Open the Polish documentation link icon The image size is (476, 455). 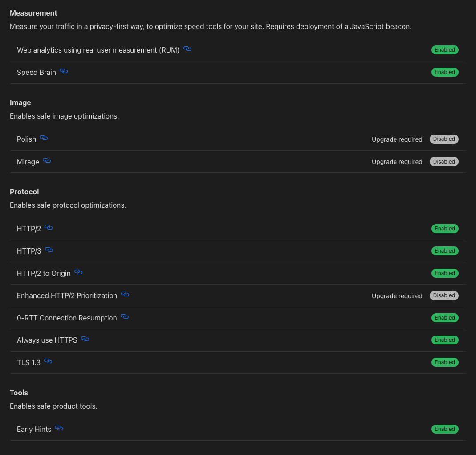(x=44, y=138)
